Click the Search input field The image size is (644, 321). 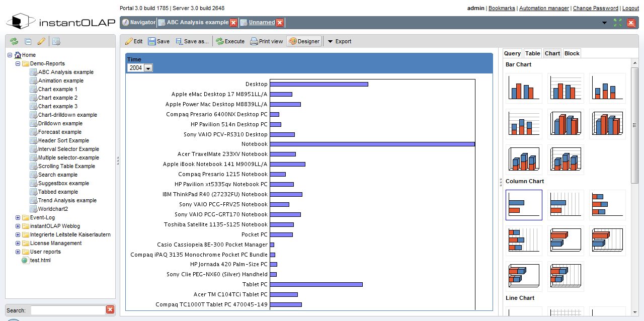click(x=67, y=310)
